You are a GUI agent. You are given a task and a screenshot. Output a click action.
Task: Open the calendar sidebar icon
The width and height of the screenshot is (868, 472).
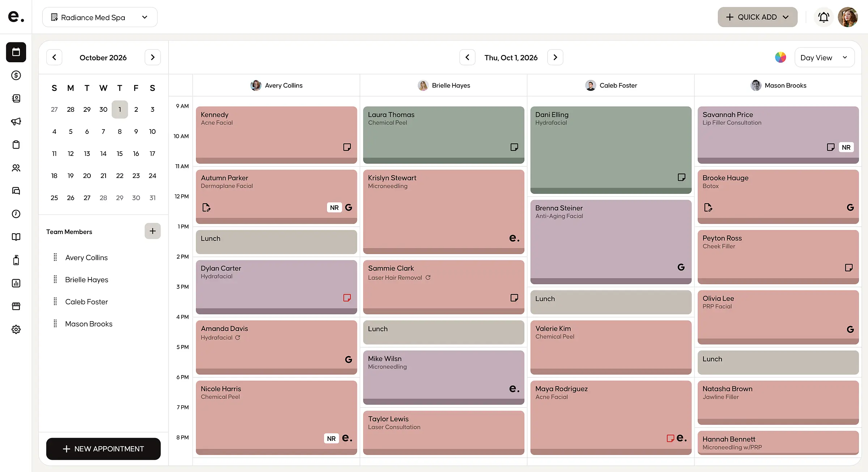(x=16, y=52)
